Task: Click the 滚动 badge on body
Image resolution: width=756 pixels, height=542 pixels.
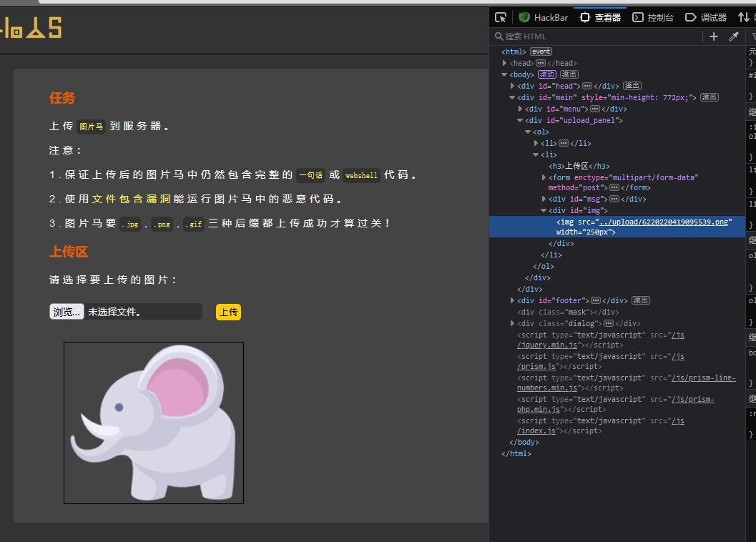Action: point(546,74)
